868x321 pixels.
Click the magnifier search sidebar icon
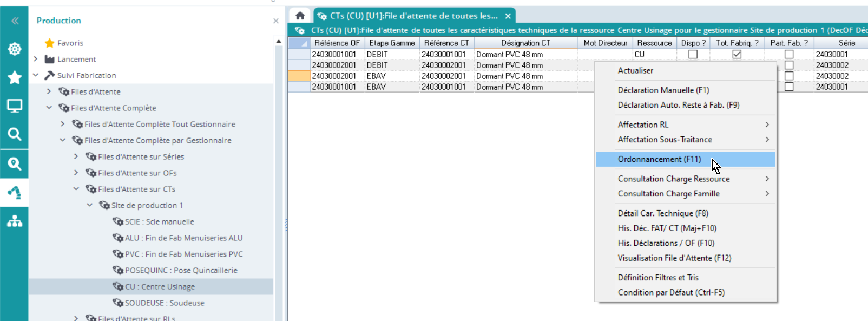point(15,134)
